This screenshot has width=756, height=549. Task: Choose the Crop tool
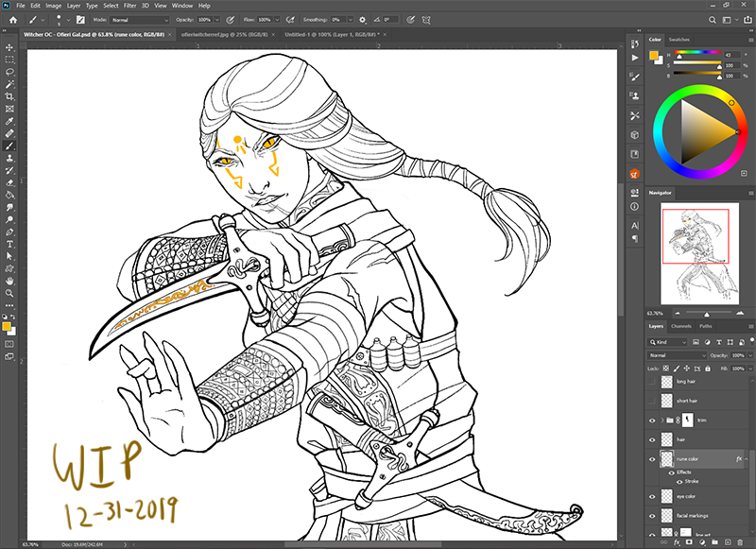coord(9,96)
